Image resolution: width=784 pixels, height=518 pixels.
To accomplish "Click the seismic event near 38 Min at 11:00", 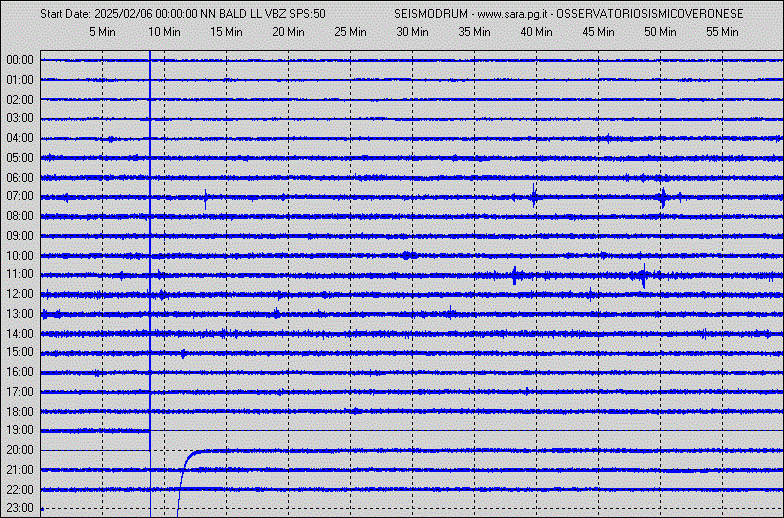I will 515,276.
